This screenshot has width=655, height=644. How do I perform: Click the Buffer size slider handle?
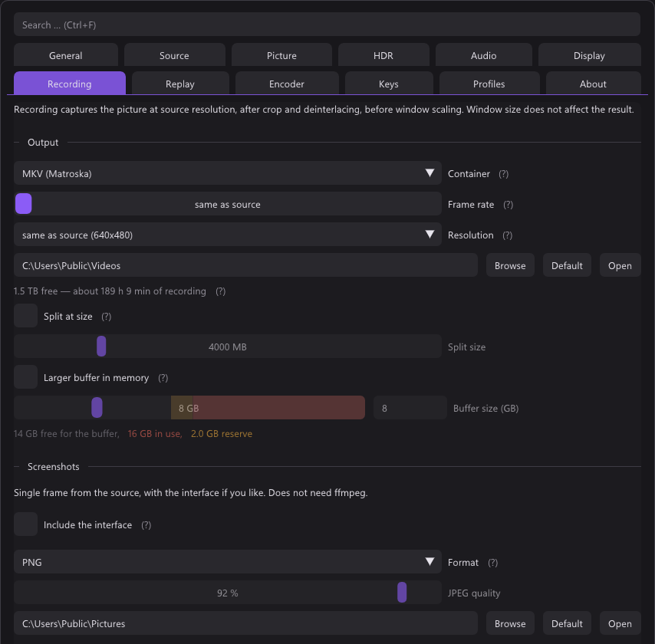97,408
